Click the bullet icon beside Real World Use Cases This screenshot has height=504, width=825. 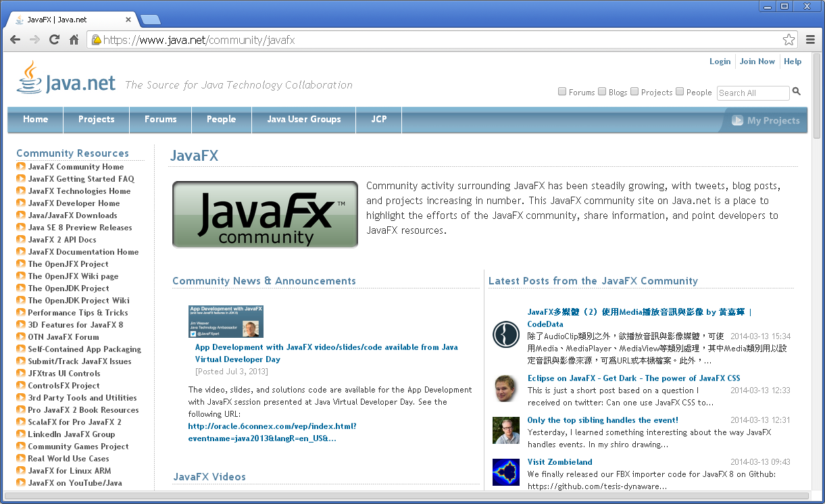coord(21,459)
